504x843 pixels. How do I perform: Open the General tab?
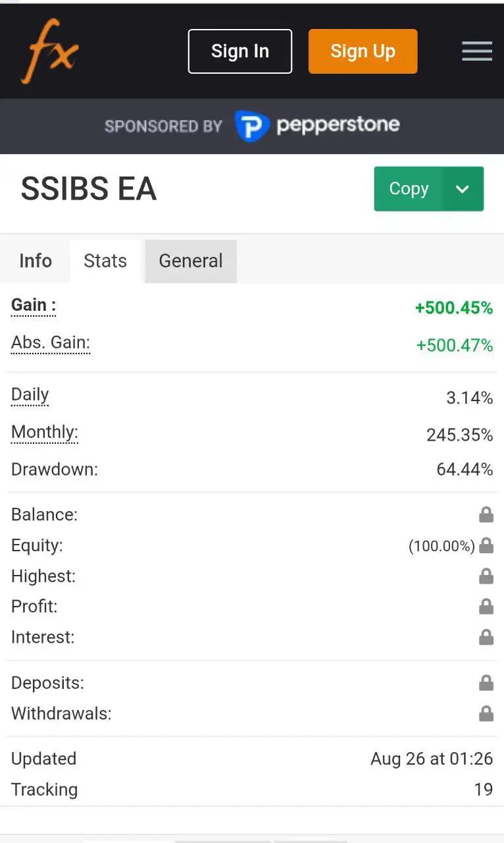click(191, 261)
